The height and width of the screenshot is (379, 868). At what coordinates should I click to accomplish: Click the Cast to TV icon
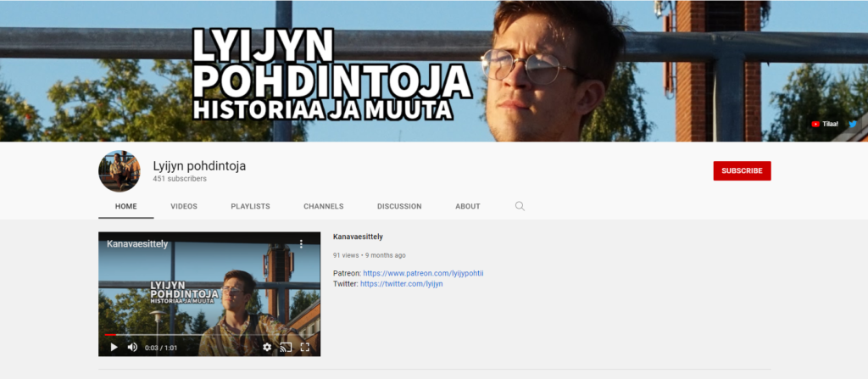pos(286,347)
